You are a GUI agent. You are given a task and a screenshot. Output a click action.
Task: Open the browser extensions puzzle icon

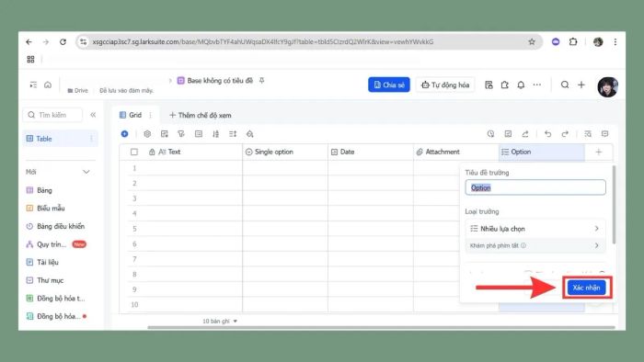click(x=573, y=42)
